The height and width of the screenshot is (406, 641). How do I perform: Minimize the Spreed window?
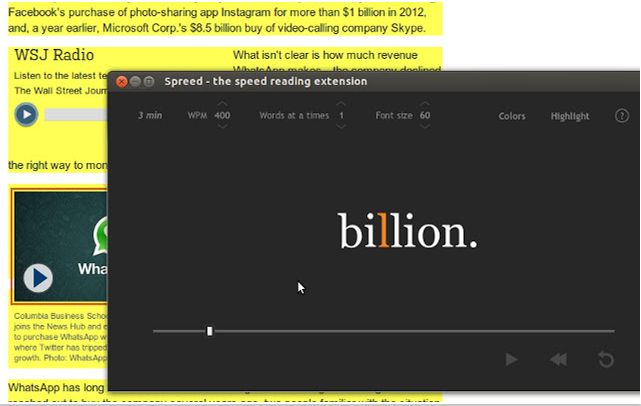tap(136, 81)
